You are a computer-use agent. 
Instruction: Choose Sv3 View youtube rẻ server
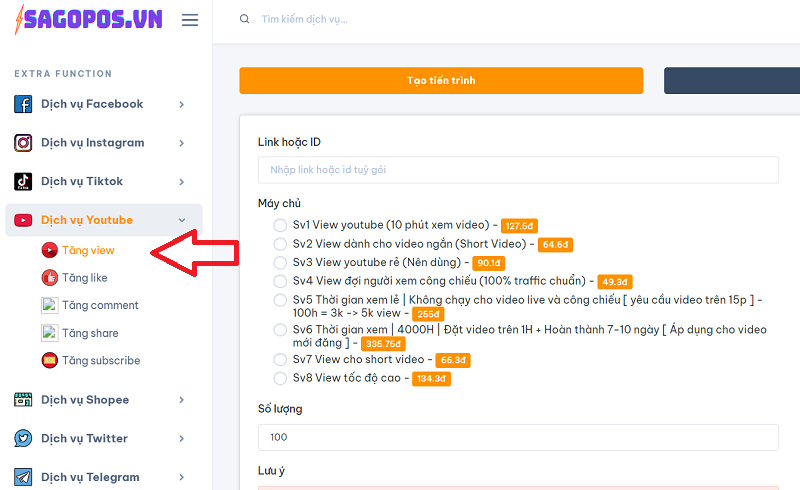coord(280,262)
